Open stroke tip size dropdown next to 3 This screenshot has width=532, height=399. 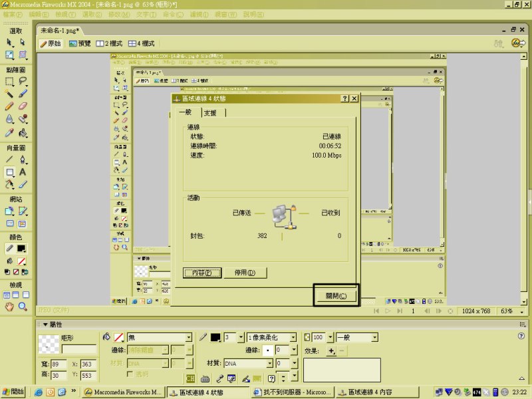tap(241, 338)
